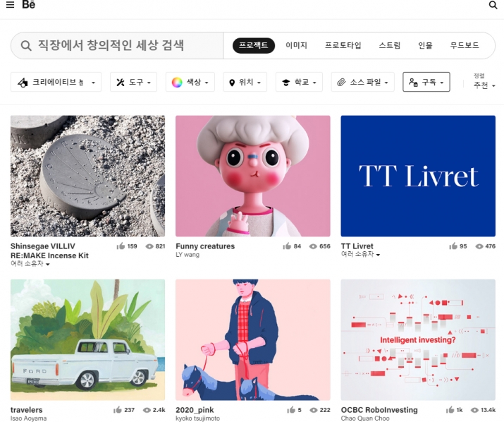Select the 무드보드 tab
The height and width of the screenshot is (422, 504).
[465, 45]
